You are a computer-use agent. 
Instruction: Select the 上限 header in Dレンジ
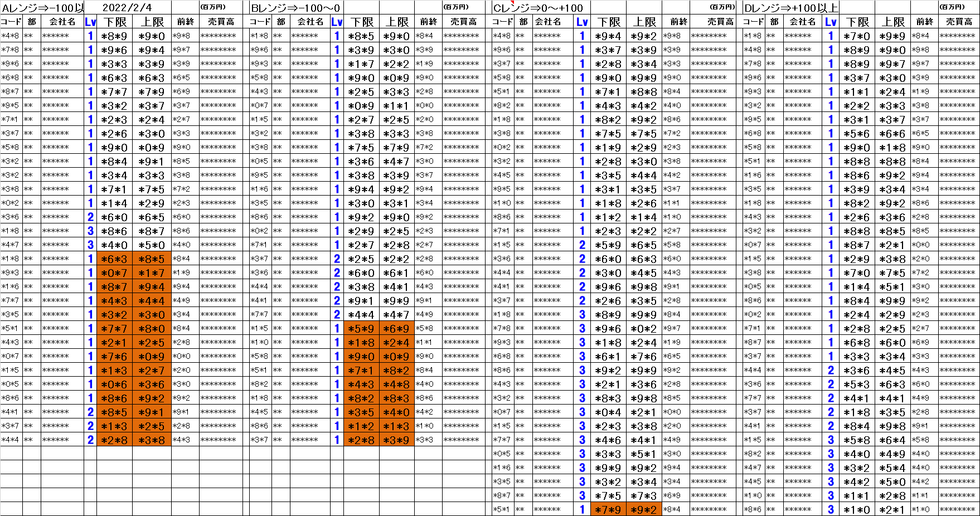coord(892,22)
